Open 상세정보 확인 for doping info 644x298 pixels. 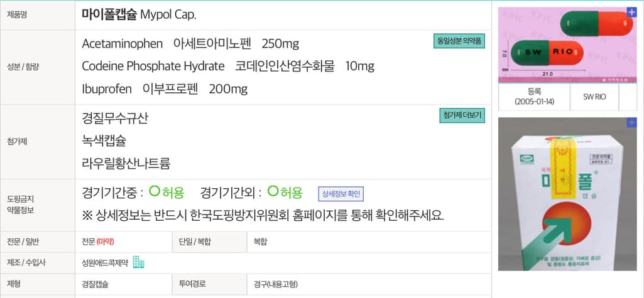coord(341,194)
